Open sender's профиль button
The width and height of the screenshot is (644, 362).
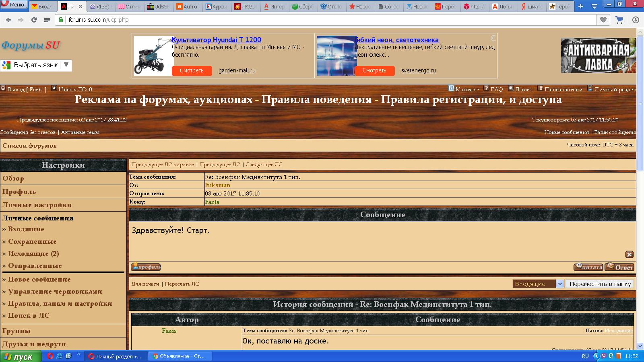(146, 267)
